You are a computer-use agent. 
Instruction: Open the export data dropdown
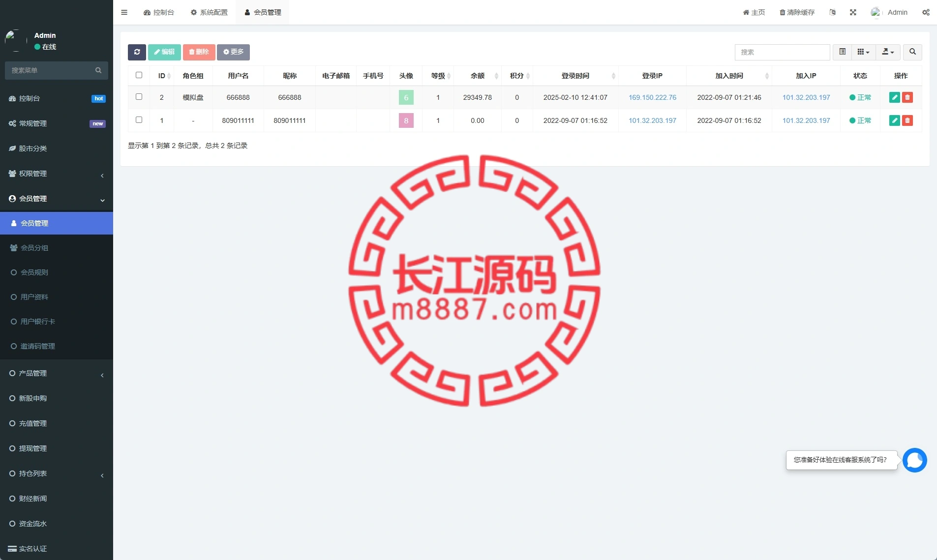pos(888,52)
